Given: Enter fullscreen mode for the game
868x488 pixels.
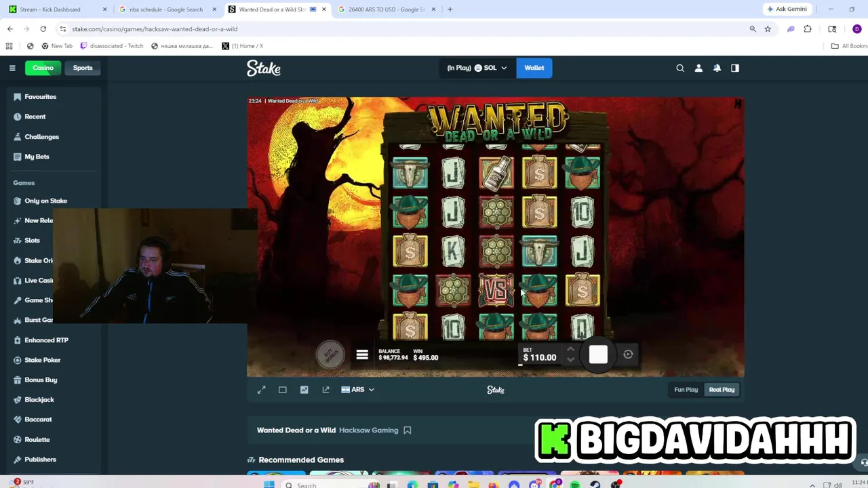Looking at the screenshot, I should tap(262, 390).
